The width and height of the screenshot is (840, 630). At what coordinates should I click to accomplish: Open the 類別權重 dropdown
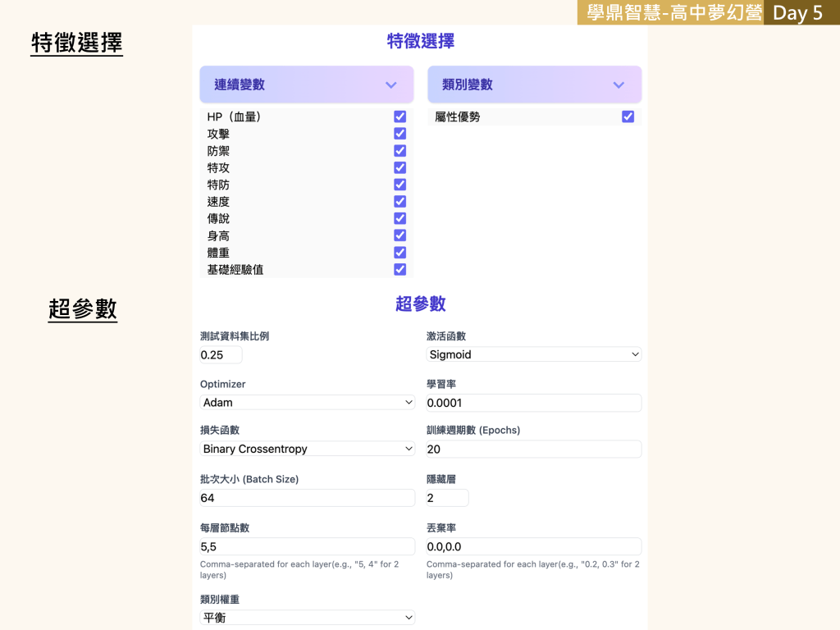tap(308, 617)
